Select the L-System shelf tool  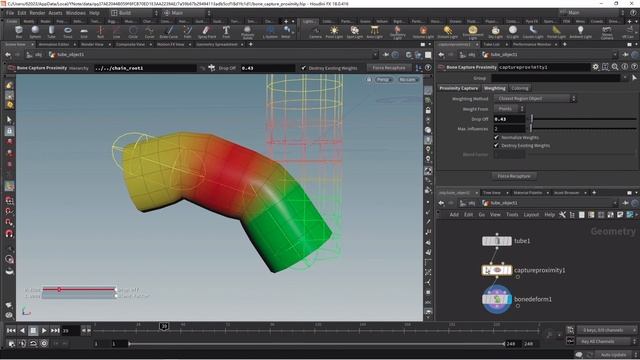[x=270, y=32]
